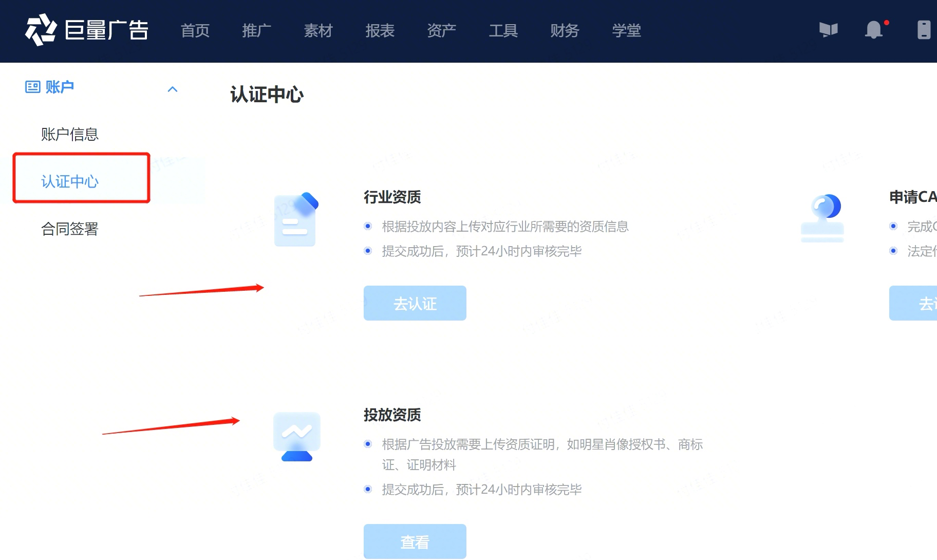Collapse the 账户 section chevron
Viewport: 937px width, 560px height.
[x=173, y=89]
